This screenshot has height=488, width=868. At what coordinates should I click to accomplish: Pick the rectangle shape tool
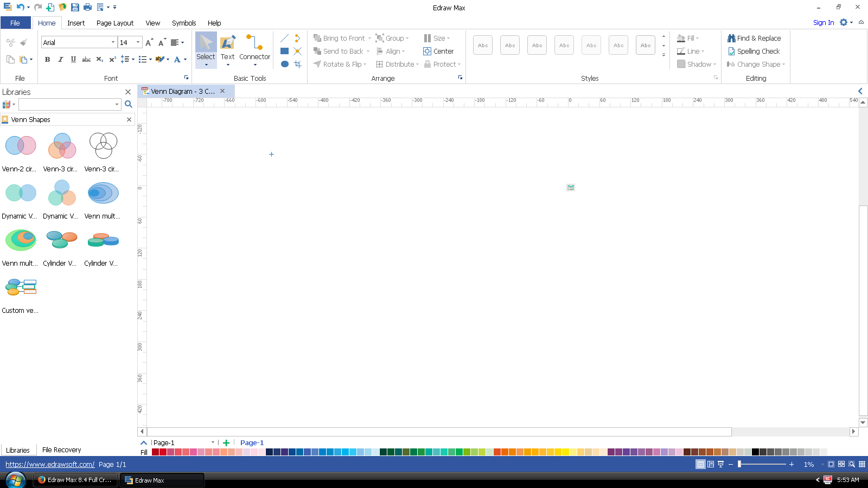point(284,51)
